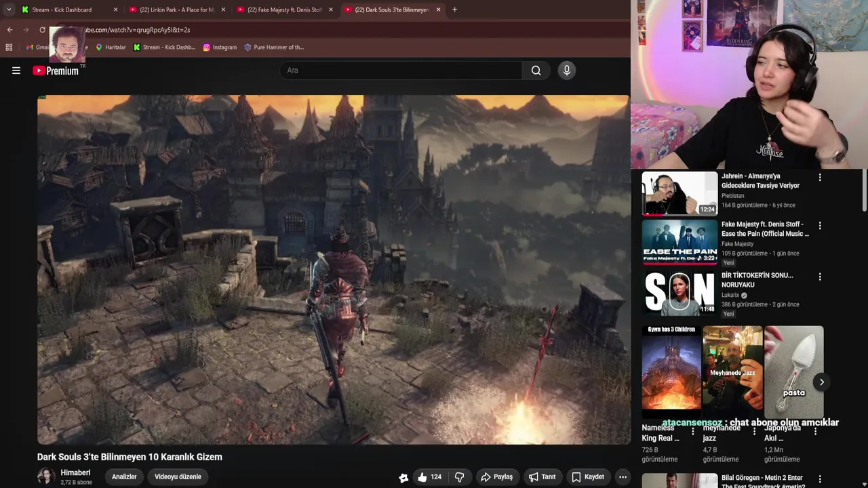
Task: Type in the Ara search field
Action: pyautogui.click(x=401, y=70)
